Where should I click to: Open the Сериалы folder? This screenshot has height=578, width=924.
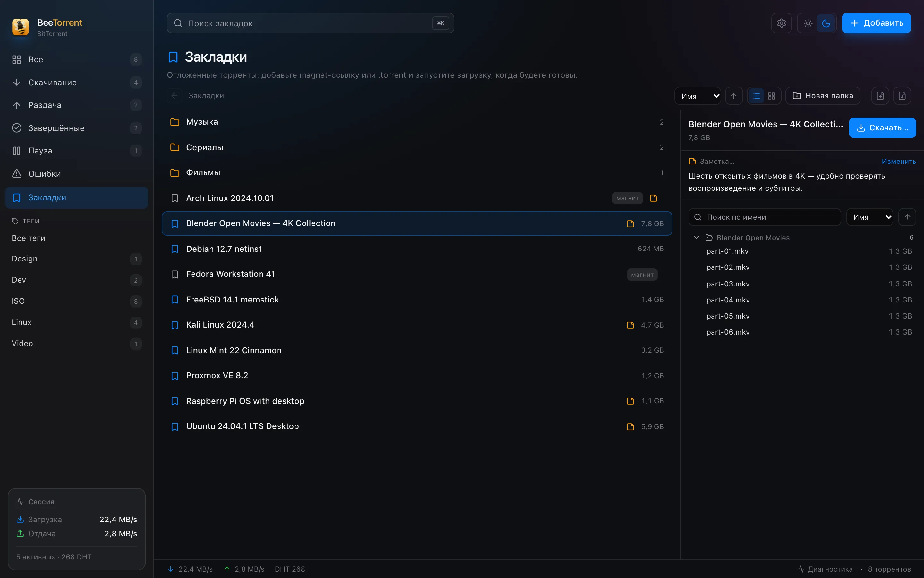(x=416, y=148)
